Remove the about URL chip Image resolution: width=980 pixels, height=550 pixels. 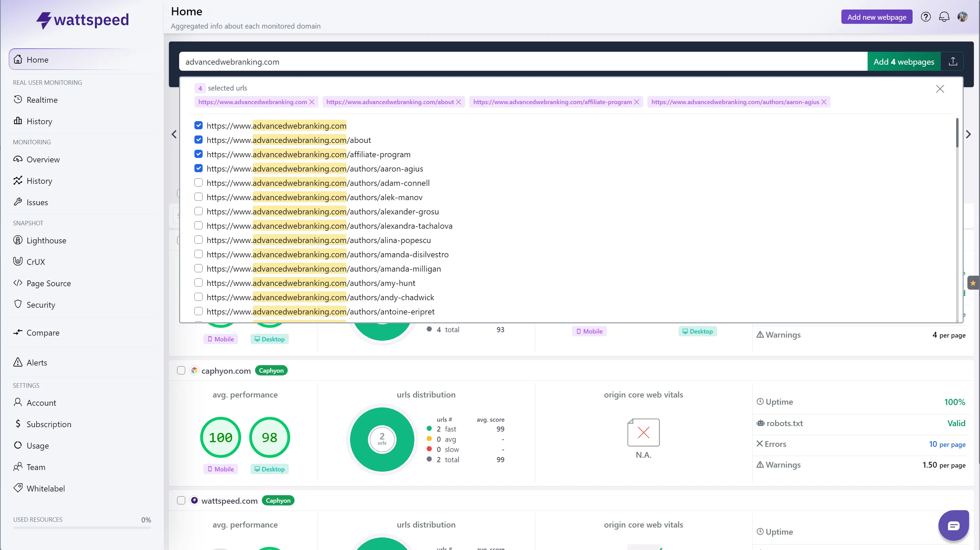pos(458,102)
